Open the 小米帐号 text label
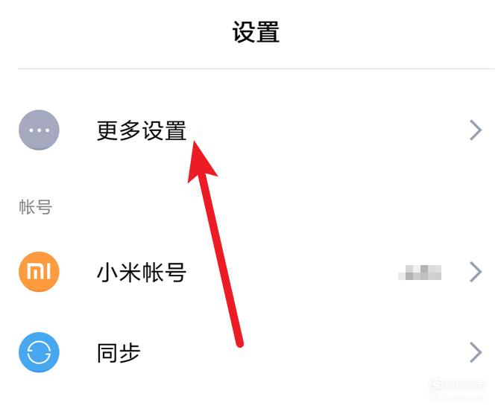 (142, 273)
